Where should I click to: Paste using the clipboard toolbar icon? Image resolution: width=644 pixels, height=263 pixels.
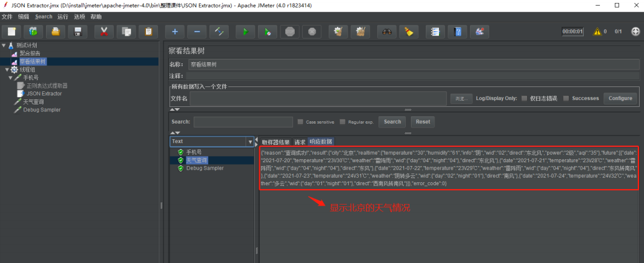149,32
